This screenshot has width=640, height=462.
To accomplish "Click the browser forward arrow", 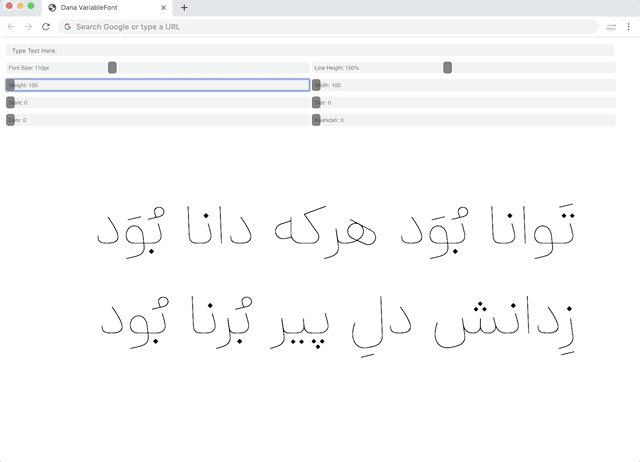I will click(28, 27).
